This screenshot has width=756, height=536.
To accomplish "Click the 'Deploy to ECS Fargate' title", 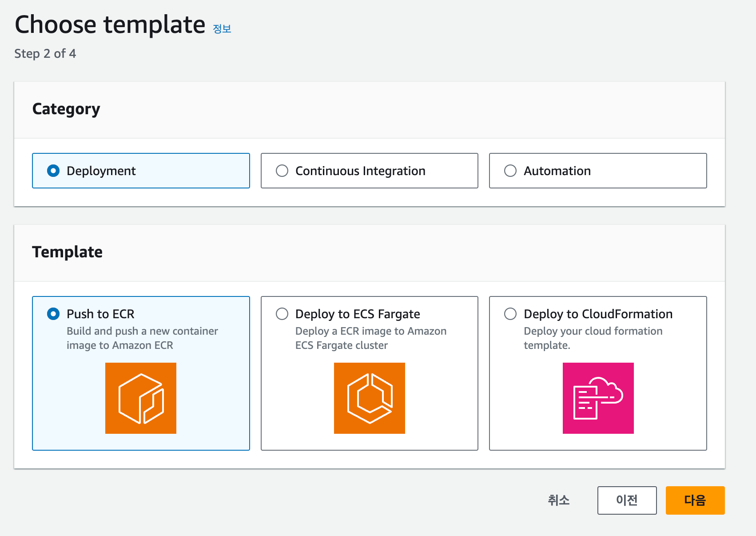I will point(358,314).
